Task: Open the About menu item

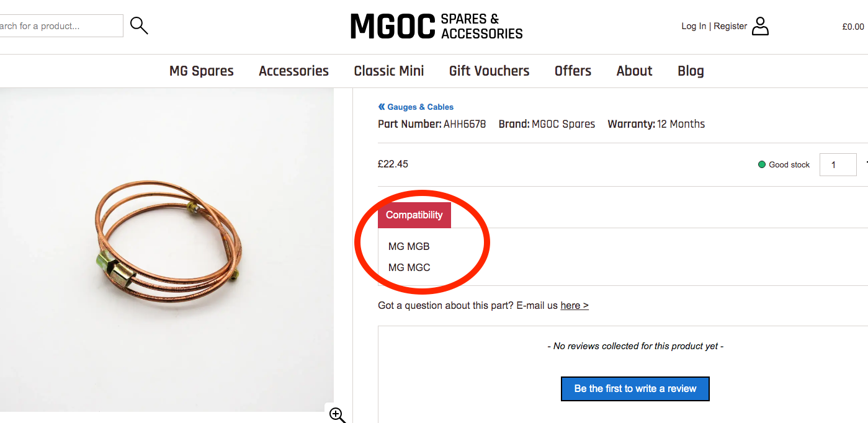Action: [x=634, y=71]
